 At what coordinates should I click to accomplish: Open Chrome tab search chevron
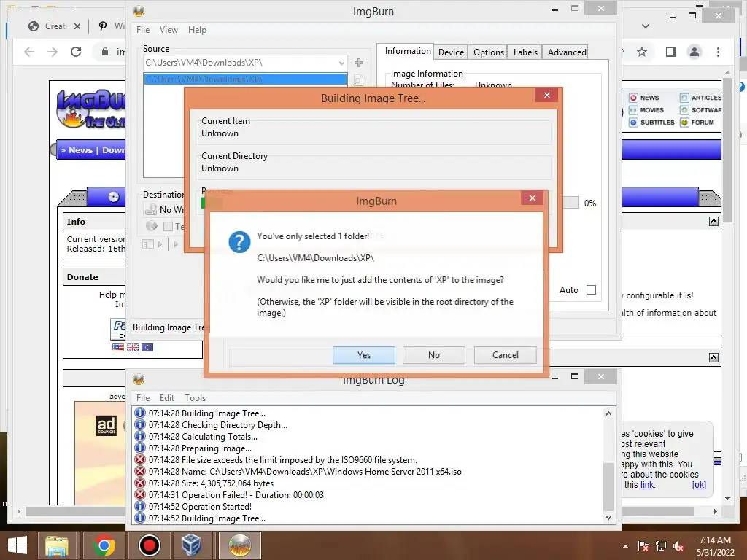646,26
